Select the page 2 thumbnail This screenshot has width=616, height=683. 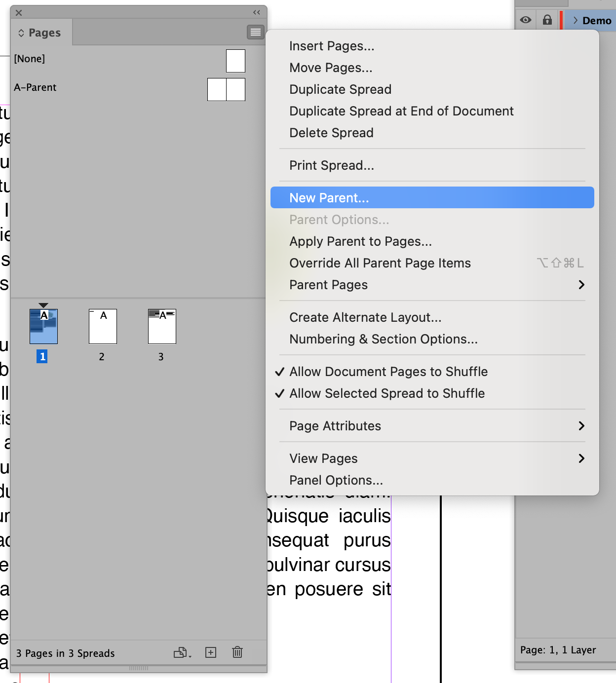[103, 326]
